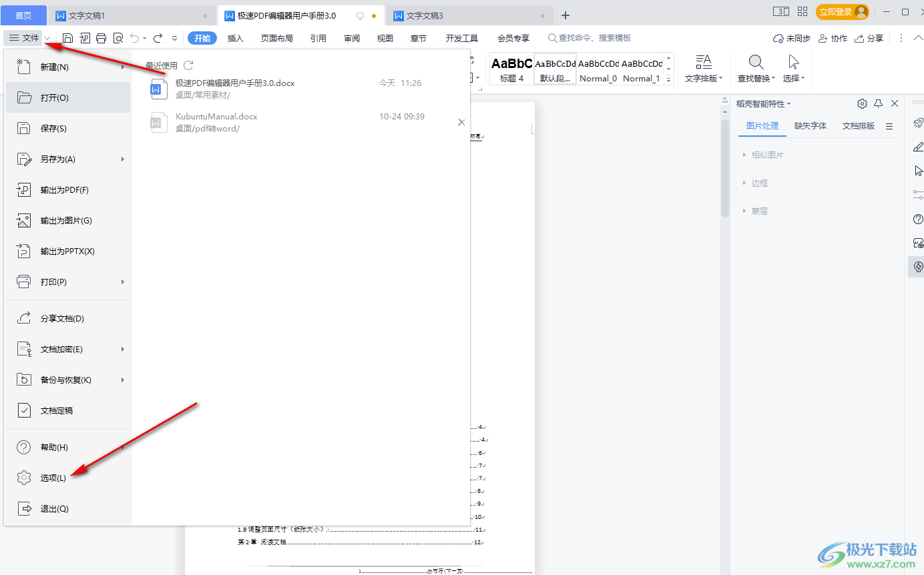Viewport: 924px width, 575px height.
Task: Click the Print icon in quick toolbar
Action: click(x=101, y=38)
